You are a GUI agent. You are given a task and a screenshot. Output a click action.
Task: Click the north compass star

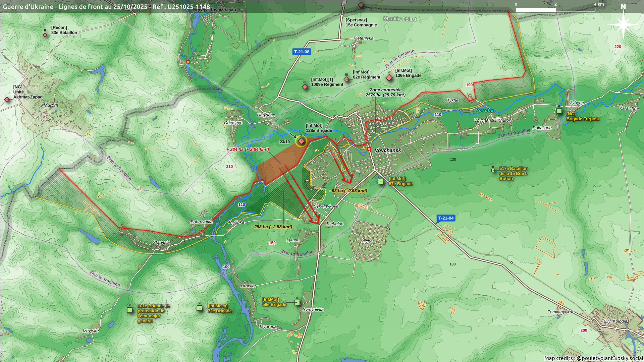(623, 24)
